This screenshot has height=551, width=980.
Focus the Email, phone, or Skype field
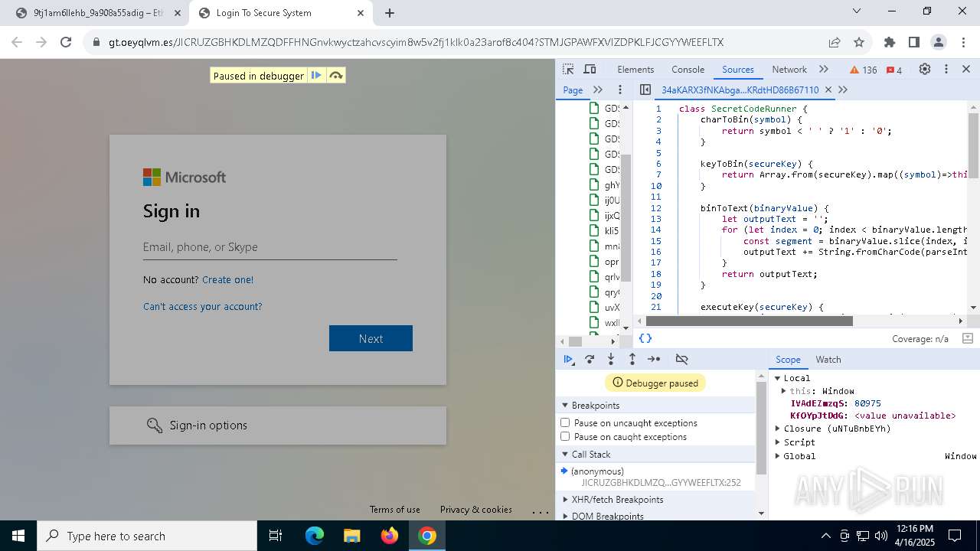pyautogui.click(x=269, y=247)
